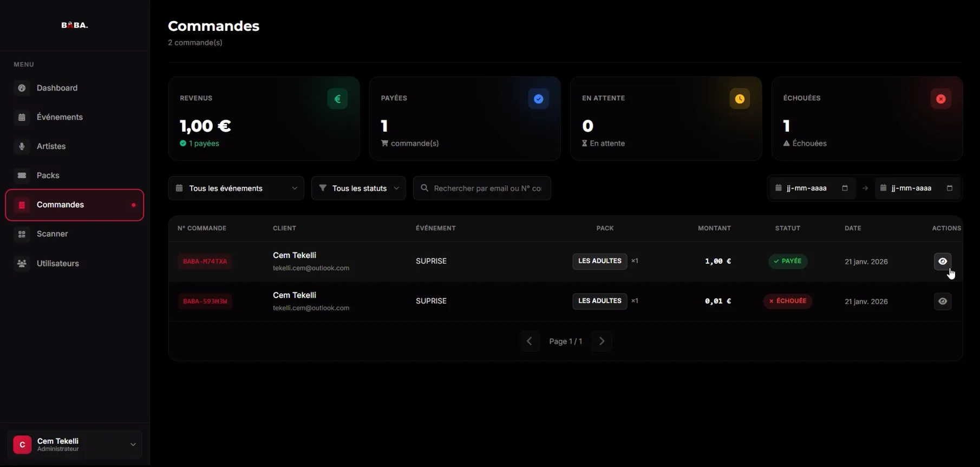Image resolution: width=980 pixels, height=467 pixels.
Task: Click the hourglass icon beside En attente
Action: coord(585,143)
